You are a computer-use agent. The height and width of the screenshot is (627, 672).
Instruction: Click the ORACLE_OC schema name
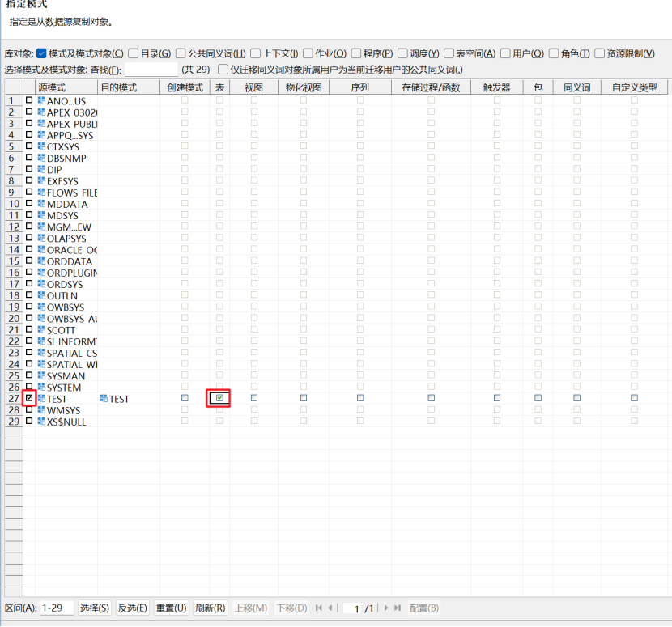pos(72,250)
